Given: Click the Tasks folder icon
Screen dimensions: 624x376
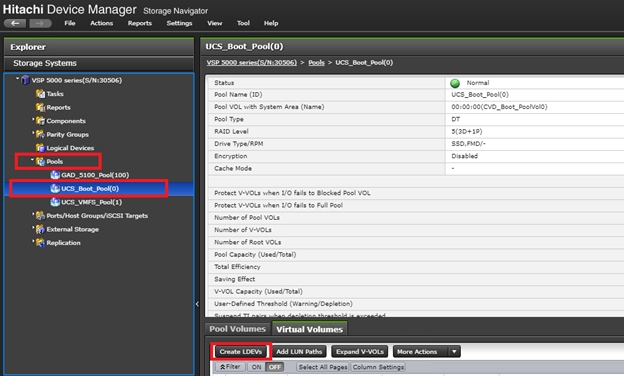Looking at the screenshot, I should (x=40, y=94).
